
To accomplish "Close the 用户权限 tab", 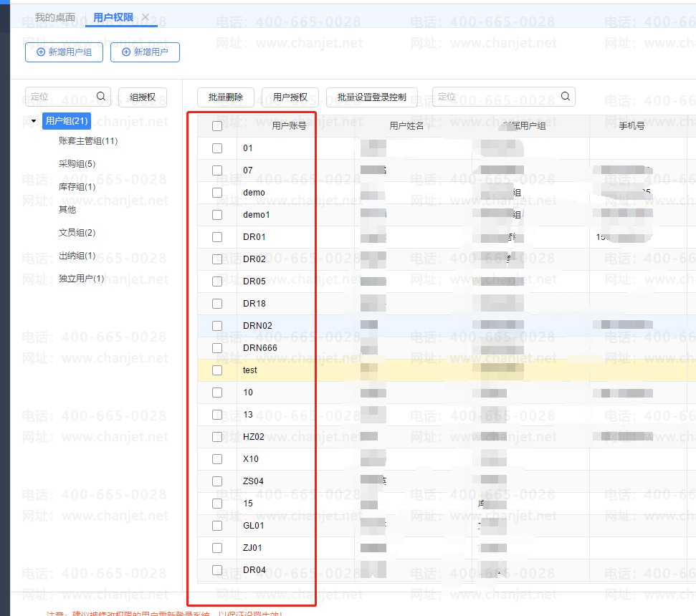I will coord(146,17).
